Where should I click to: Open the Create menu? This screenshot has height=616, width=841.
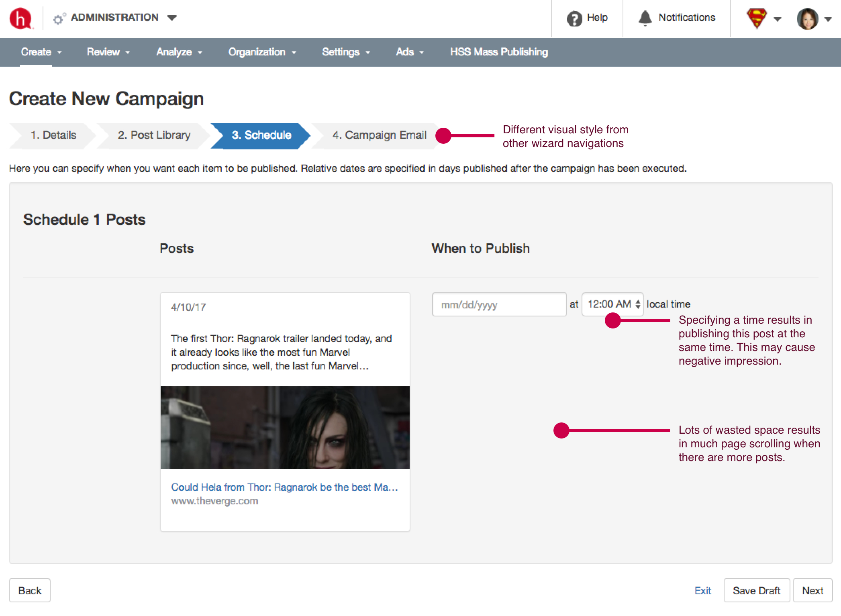click(x=41, y=52)
